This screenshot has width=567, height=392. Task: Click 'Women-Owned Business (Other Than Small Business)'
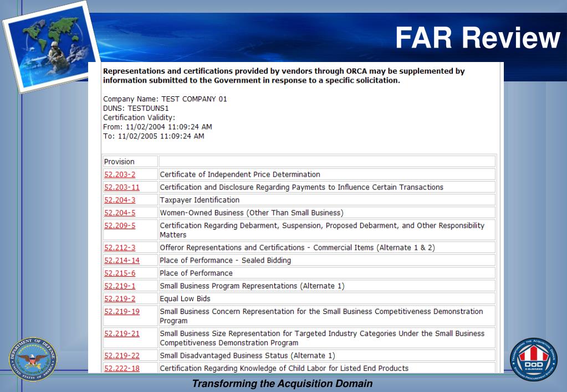[x=252, y=213]
